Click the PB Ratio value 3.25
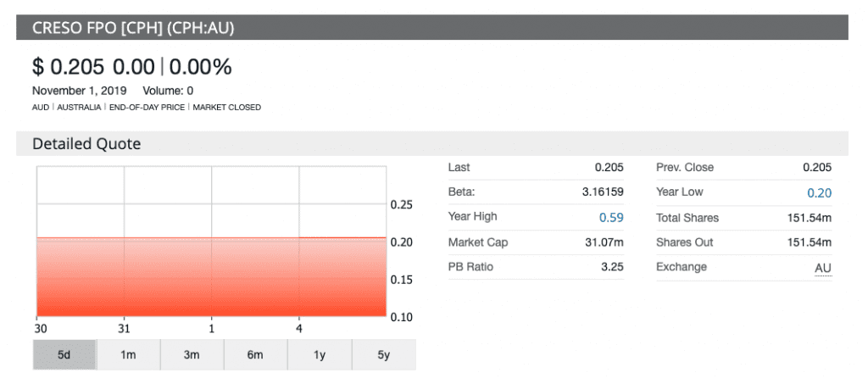Viewport: 868px width, 384px height. coord(612,267)
